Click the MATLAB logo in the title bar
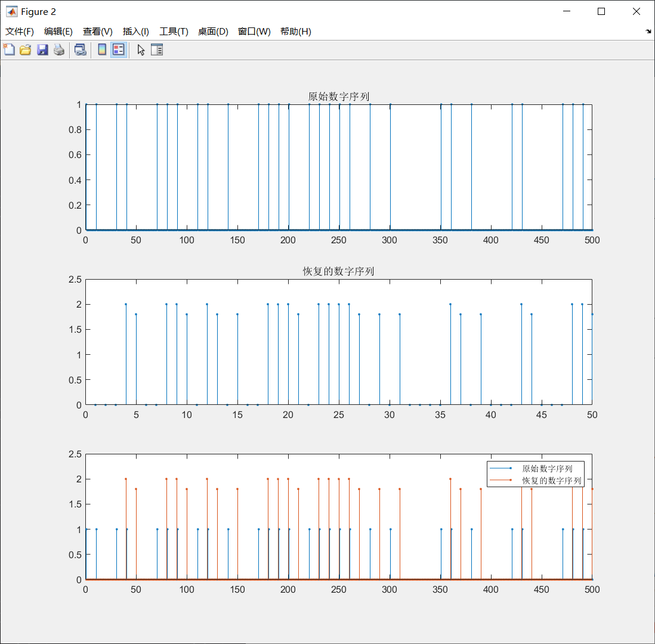Screen dimensions: 655x644 click(12, 12)
